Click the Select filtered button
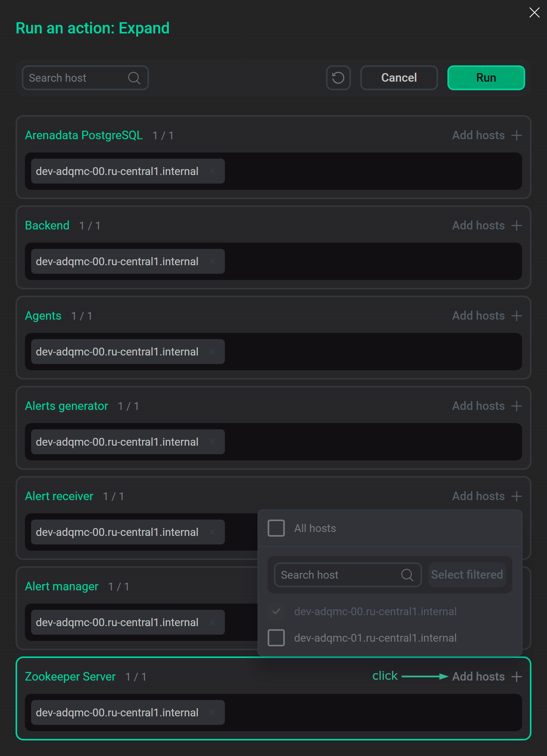The image size is (547, 756). [466, 574]
